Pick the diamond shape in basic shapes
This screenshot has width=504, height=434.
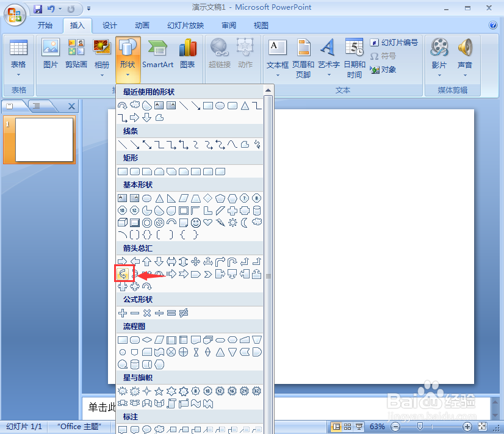coord(208,198)
